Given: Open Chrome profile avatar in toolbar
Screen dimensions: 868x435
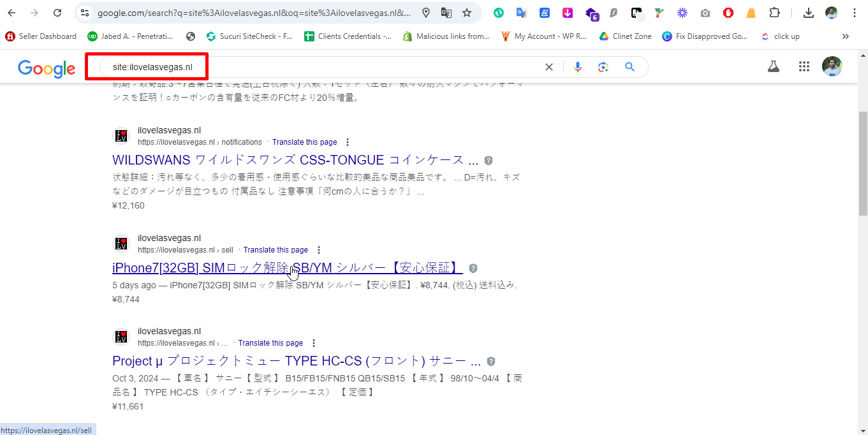Looking at the screenshot, I should pos(831,13).
